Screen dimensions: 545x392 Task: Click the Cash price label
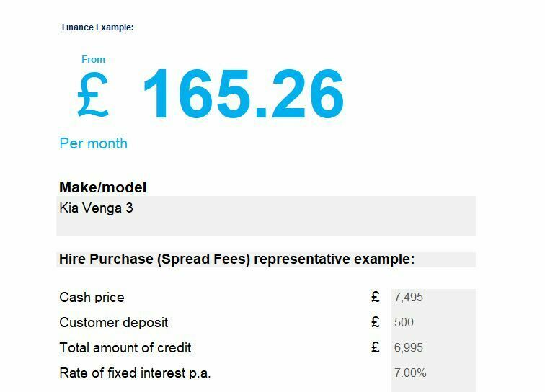tap(92, 298)
